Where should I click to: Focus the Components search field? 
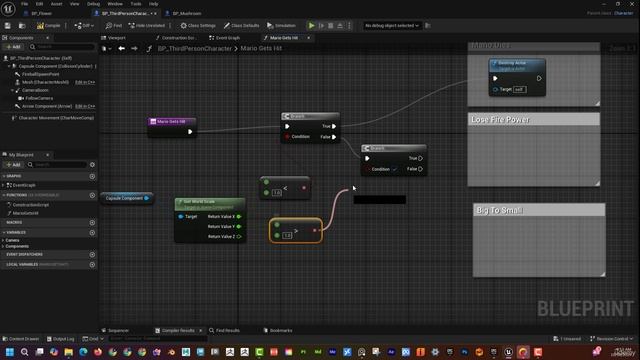(x=61, y=47)
